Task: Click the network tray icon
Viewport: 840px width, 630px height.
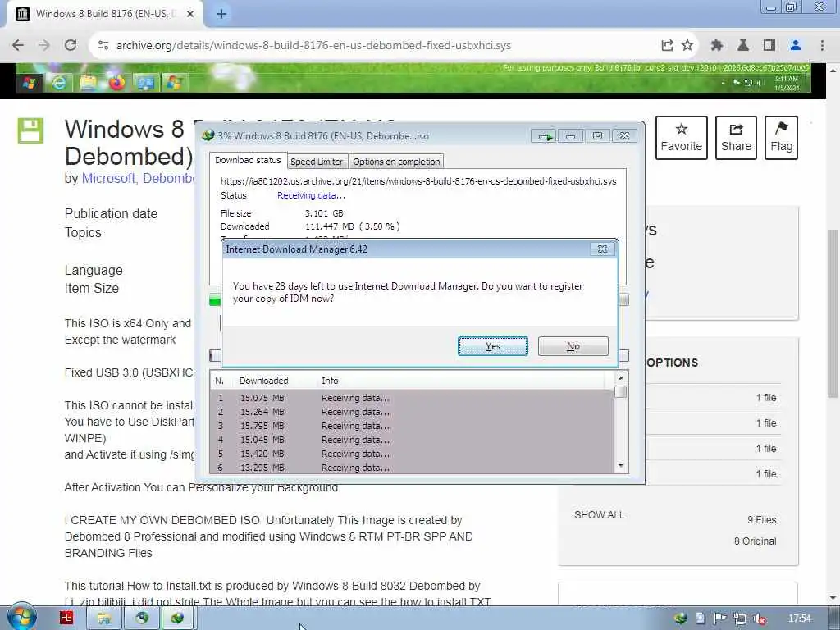Action: point(740,619)
